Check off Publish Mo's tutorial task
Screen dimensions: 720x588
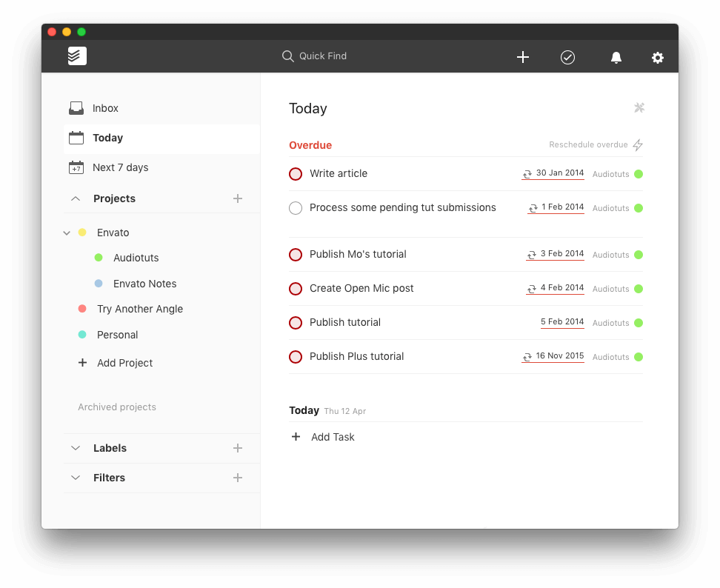pyautogui.click(x=296, y=255)
